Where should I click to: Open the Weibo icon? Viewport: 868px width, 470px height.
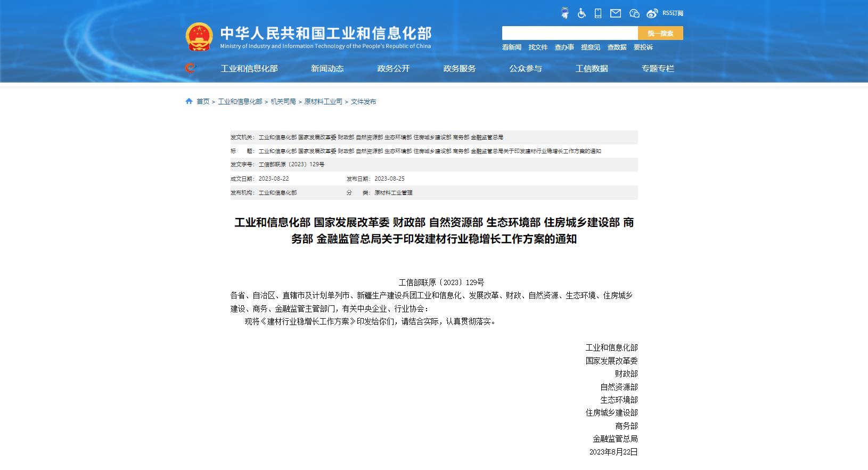652,13
